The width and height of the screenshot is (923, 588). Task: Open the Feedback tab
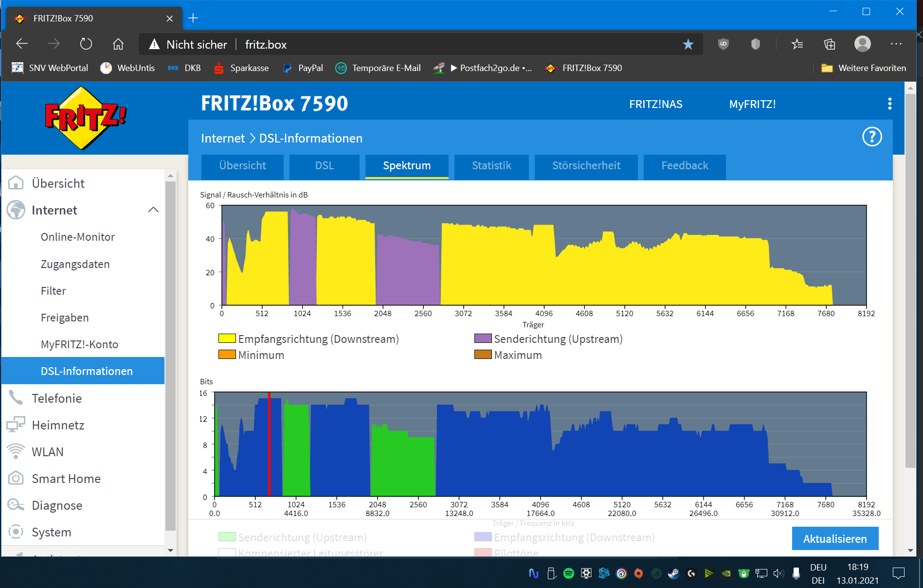[x=685, y=166]
